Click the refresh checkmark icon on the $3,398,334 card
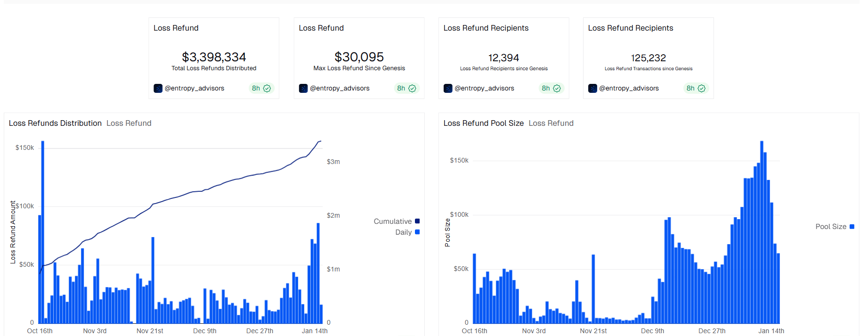Viewport: 868px width, 336px height. tap(267, 88)
